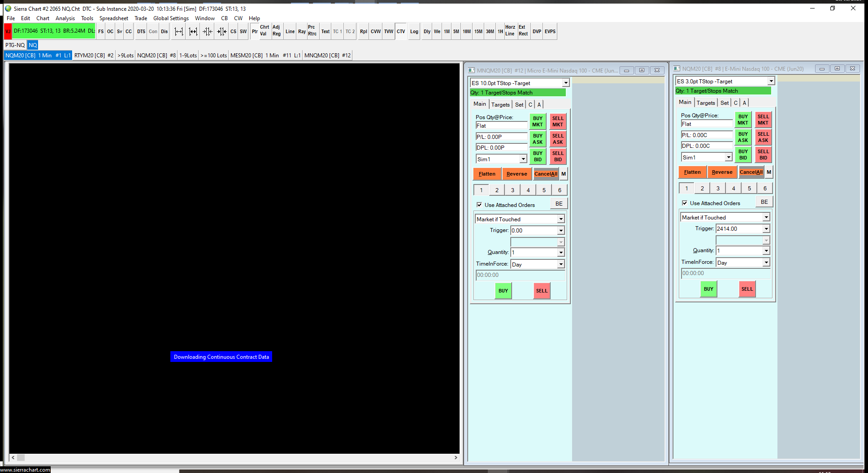Open the Analysis menu
This screenshot has width=868, height=473.
[65, 18]
